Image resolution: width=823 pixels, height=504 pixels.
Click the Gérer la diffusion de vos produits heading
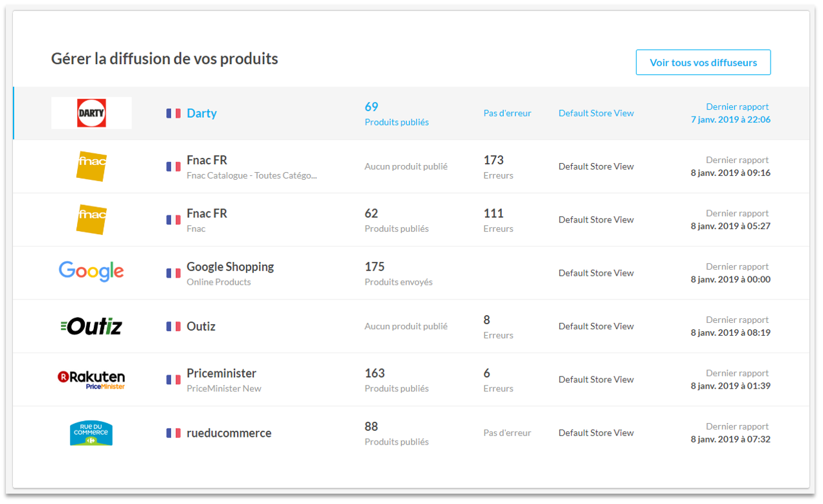[164, 59]
